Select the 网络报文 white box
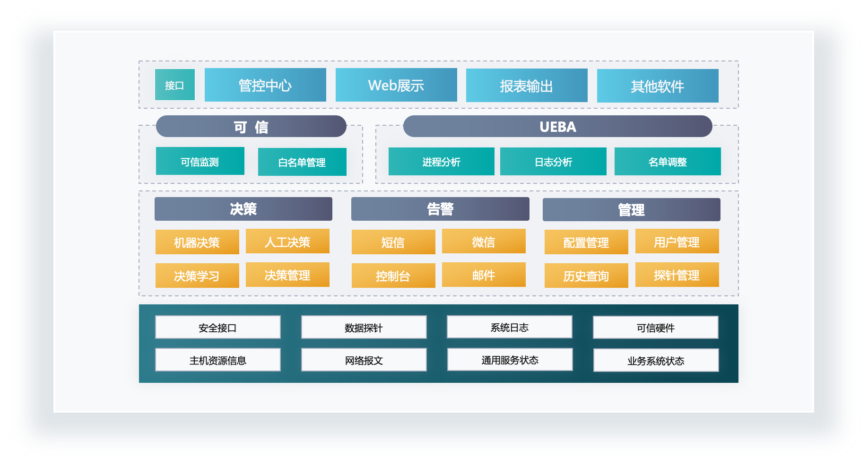868x466 pixels. coord(364,360)
